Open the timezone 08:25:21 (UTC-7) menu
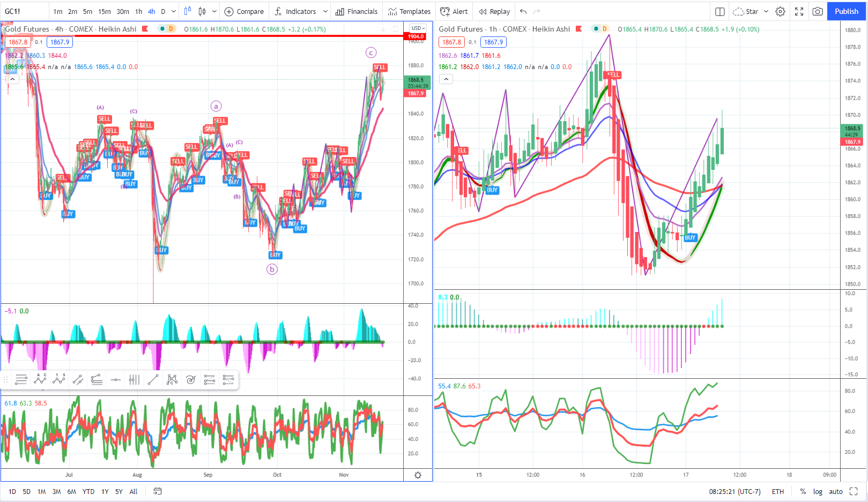 click(x=735, y=491)
